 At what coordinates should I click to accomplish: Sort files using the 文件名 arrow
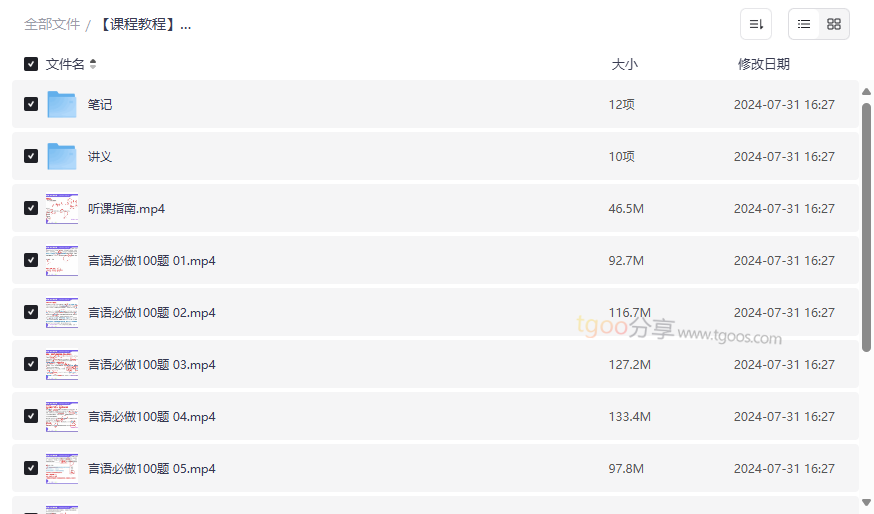93,64
